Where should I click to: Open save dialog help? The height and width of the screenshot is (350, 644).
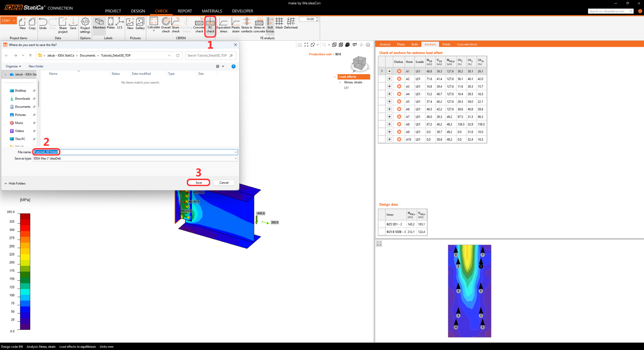click(233, 67)
